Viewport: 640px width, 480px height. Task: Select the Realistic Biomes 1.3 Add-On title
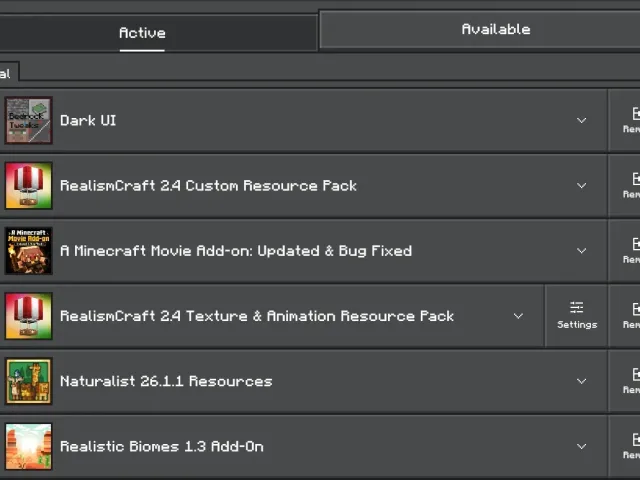(x=162, y=447)
